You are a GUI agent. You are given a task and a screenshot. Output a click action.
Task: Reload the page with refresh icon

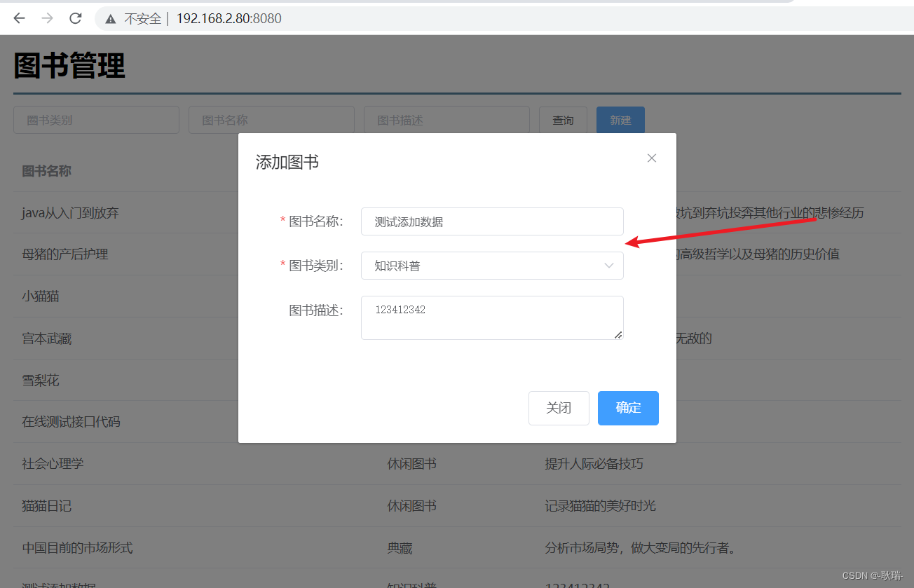tap(76, 18)
